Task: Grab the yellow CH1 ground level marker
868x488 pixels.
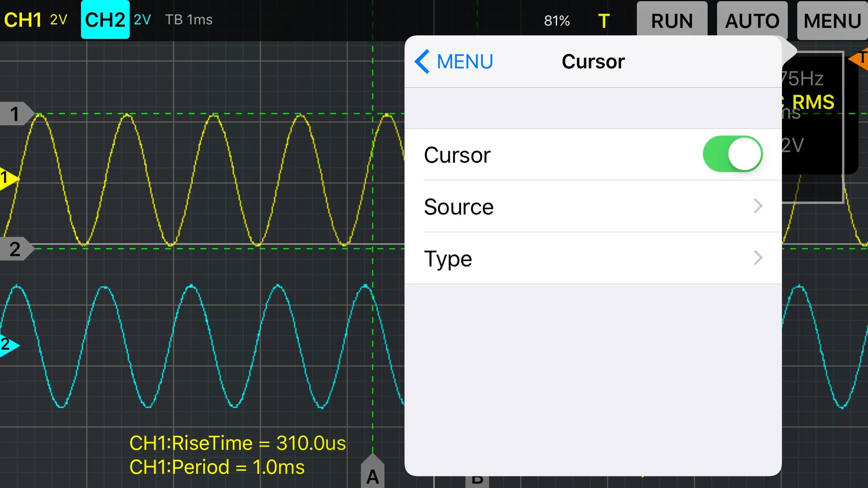Action: pyautogui.click(x=8, y=179)
